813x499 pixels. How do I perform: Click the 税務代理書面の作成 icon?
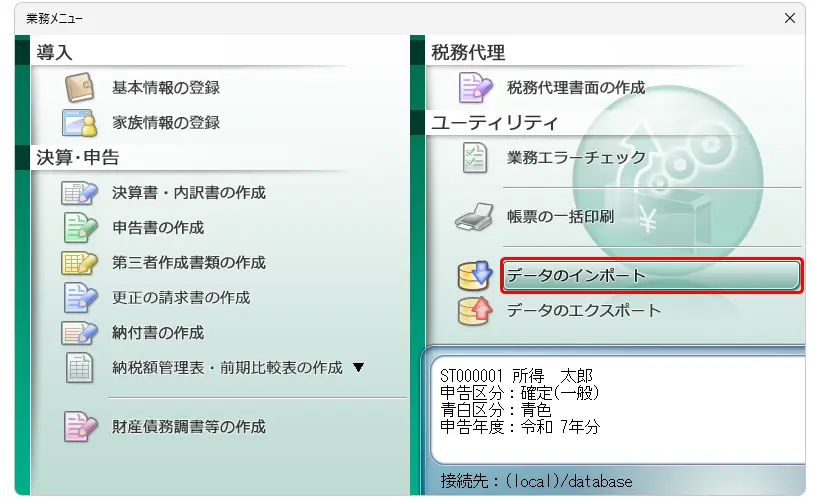[x=475, y=88]
